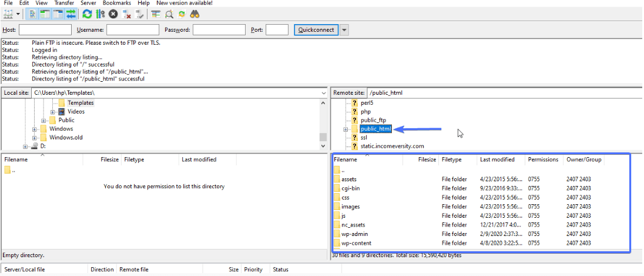This screenshot has width=644, height=276.
Task: Focus the Host input field
Action: (x=45, y=29)
